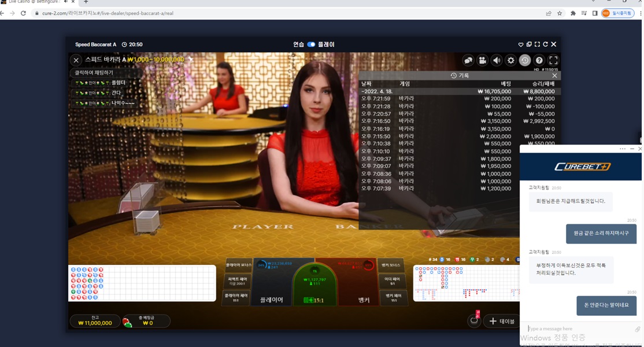Open the live chat bubbles icon
This screenshot has height=347, width=644.
point(468,60)
